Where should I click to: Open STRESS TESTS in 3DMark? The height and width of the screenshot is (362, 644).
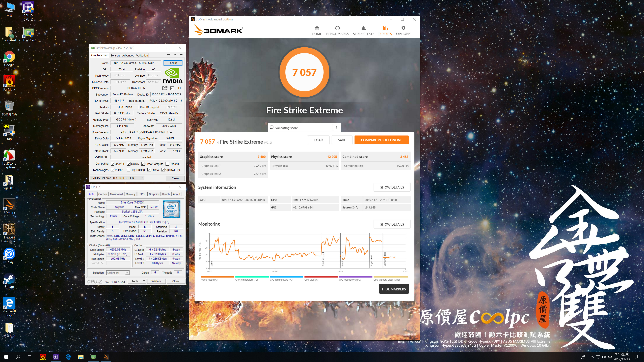[363, 31]
